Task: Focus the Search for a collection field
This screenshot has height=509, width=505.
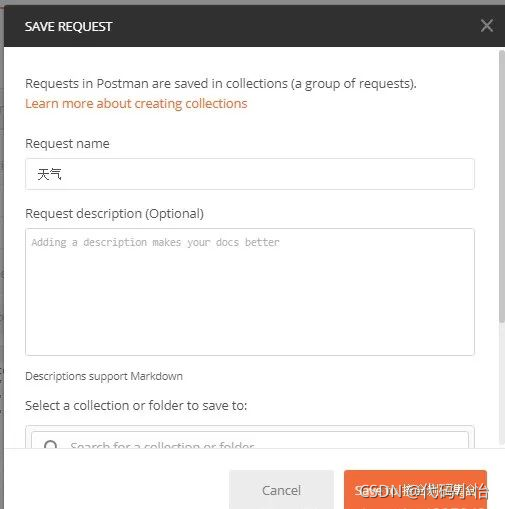Action: coord(250,441)
